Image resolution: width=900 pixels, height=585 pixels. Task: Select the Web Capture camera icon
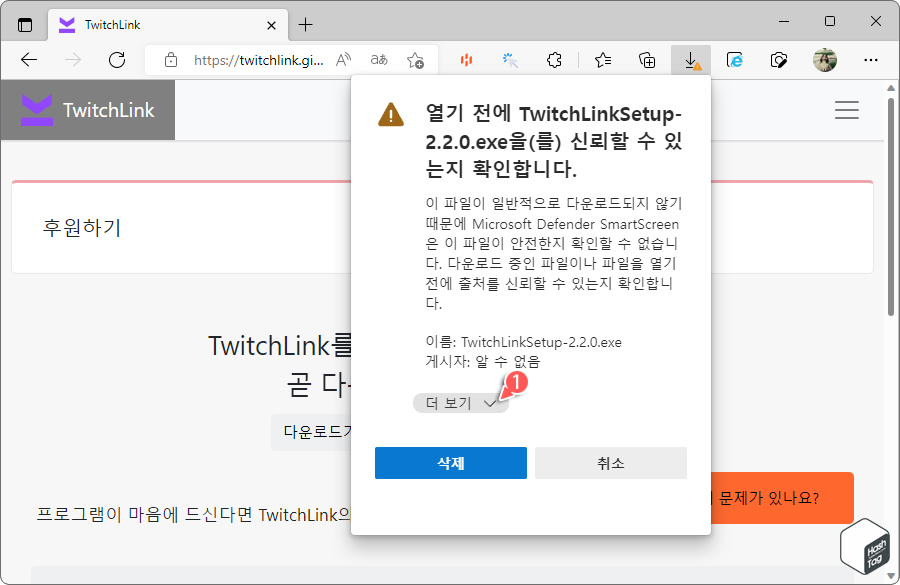tap(778, 59)
